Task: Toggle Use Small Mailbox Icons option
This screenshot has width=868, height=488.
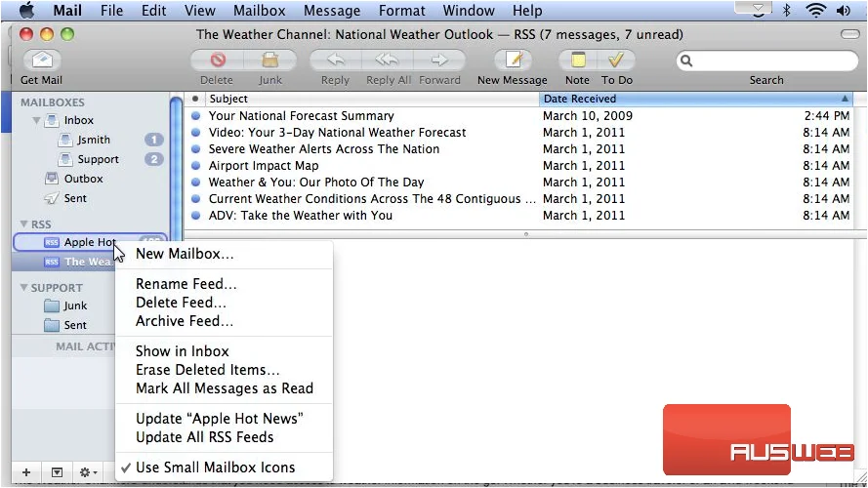Action: point(215,467)
